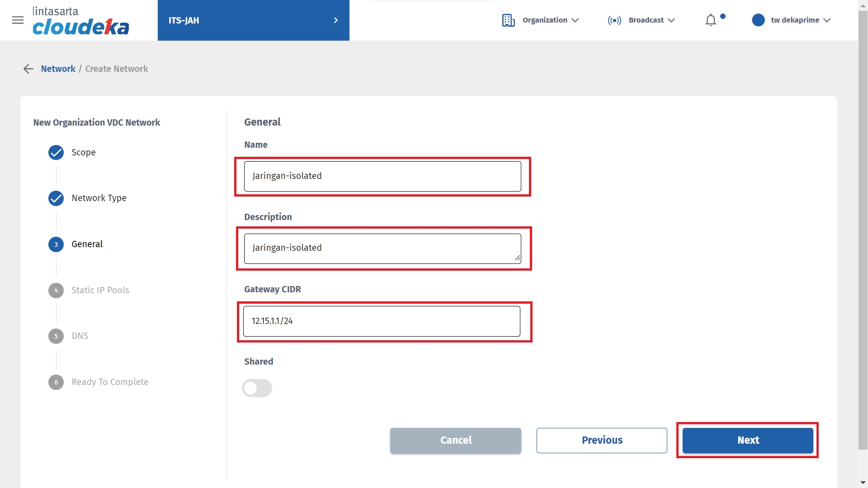Expand the ITS-JAH project selector

pos(253,20)
